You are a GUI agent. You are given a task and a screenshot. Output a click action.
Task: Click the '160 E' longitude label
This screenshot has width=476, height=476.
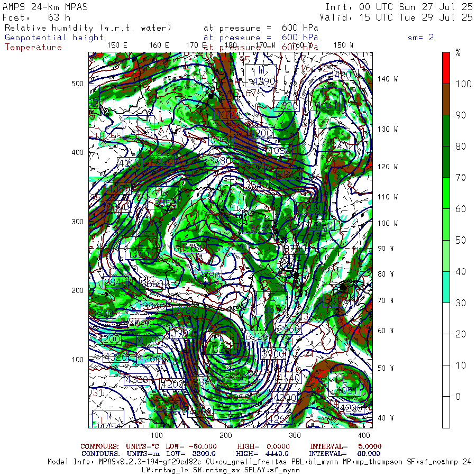tap(159, 45)
